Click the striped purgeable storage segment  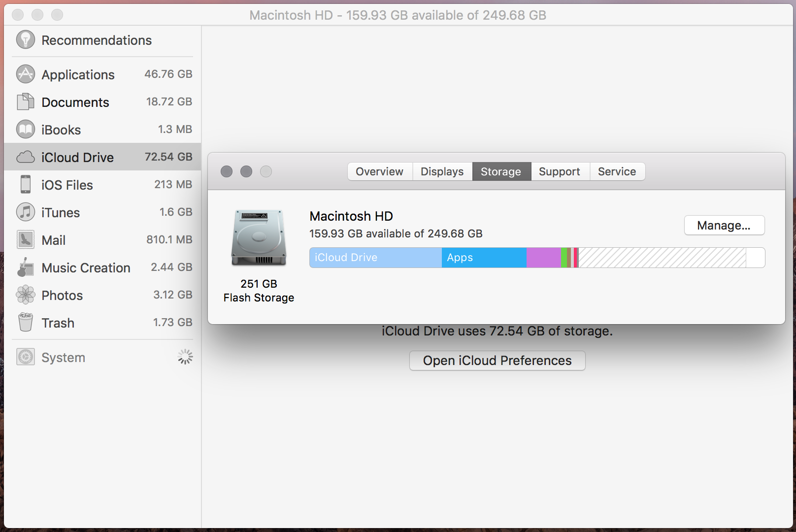[x=662, y=258]
